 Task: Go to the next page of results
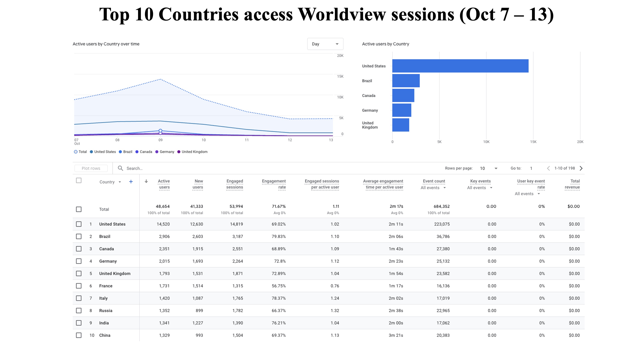(581, 168)
